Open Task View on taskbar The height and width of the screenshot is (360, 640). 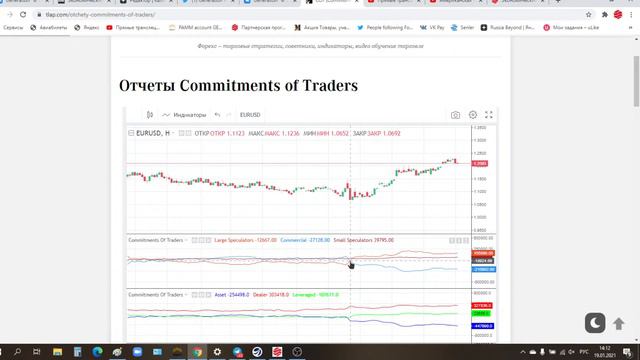(x=37, y=352)
